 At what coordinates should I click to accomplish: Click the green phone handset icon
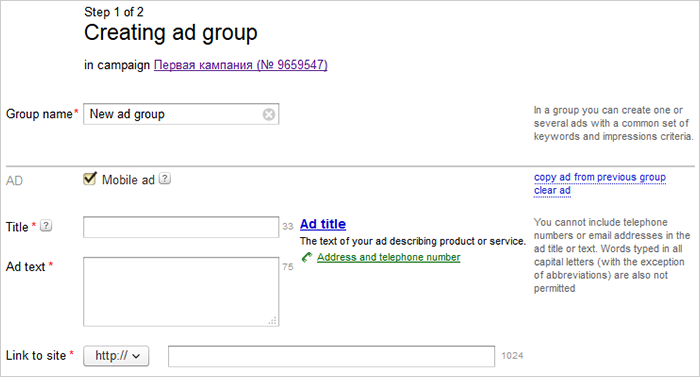pyautogui.click(x=307, y=257)
